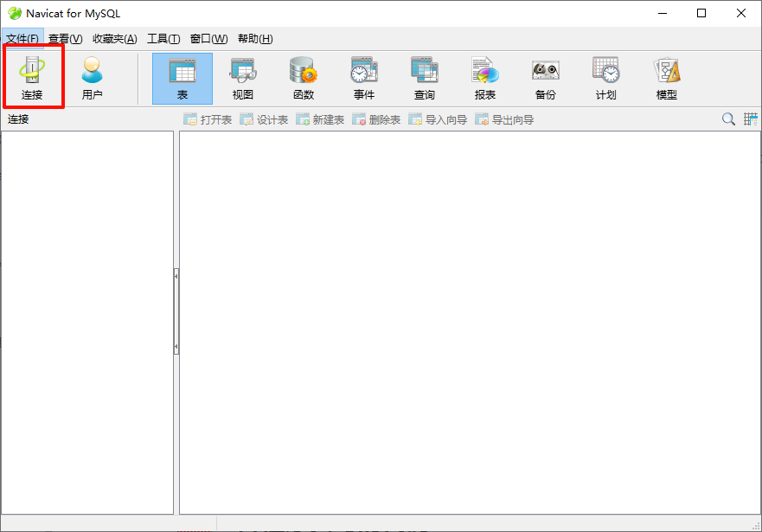Open the 备份 (Backup) section
Image resolution: width=762 pixels, height=532 pixels.
(x=545, y=78)
